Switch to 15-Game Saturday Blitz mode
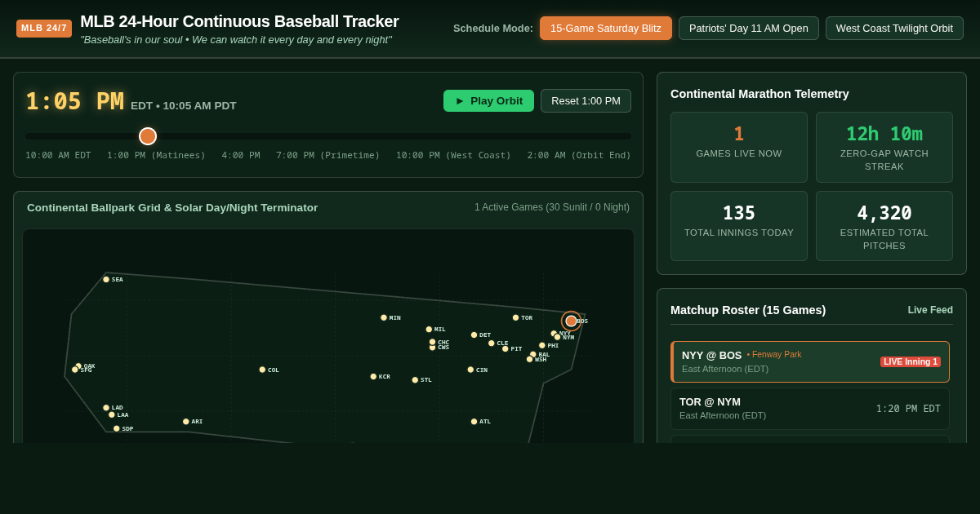Viewport: 980px width, 514px height. tap(606, 29)
